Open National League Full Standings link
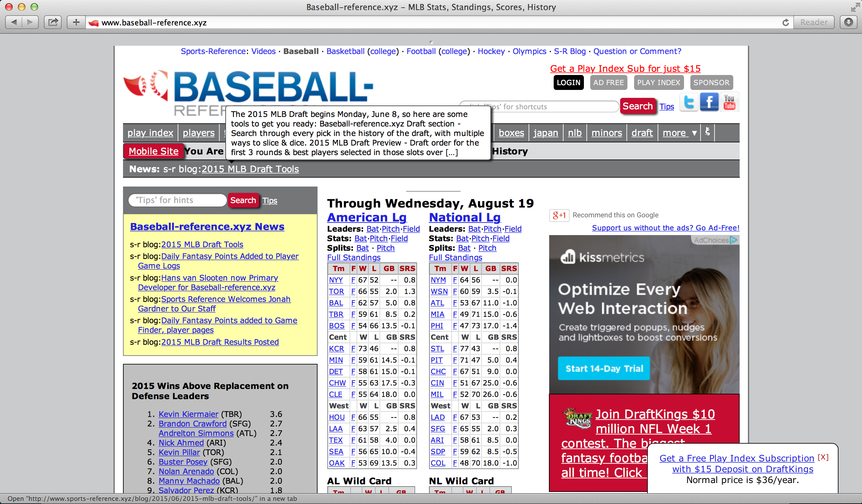Image resolution: width=862 pixels, height=504 pixels. pos(455,257)
